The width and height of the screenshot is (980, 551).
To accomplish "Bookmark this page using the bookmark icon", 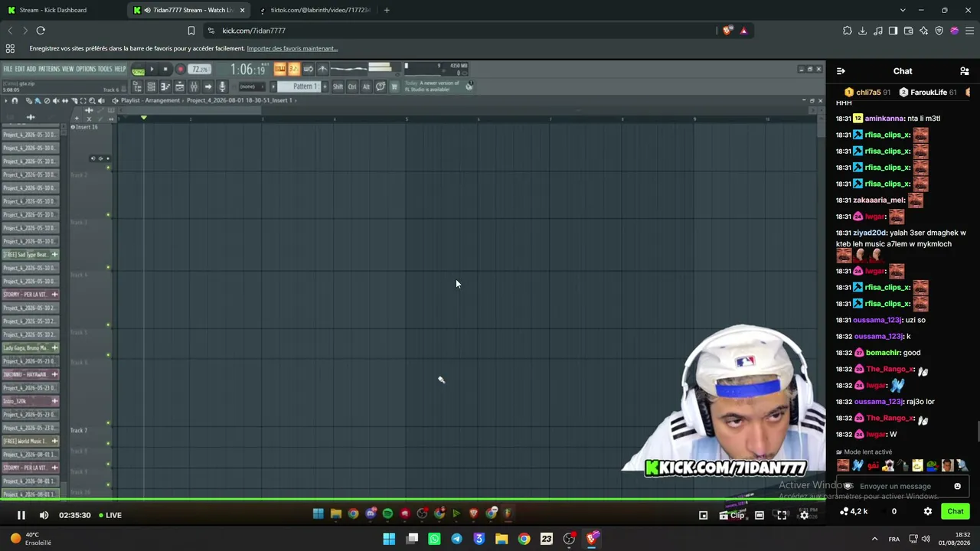I will click(191, 31).
